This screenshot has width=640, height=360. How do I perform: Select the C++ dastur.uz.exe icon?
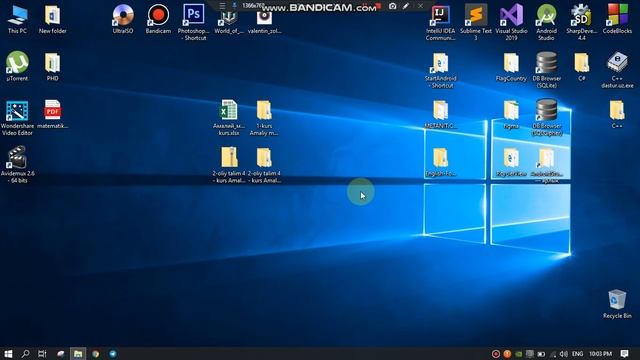pos(617,70)
